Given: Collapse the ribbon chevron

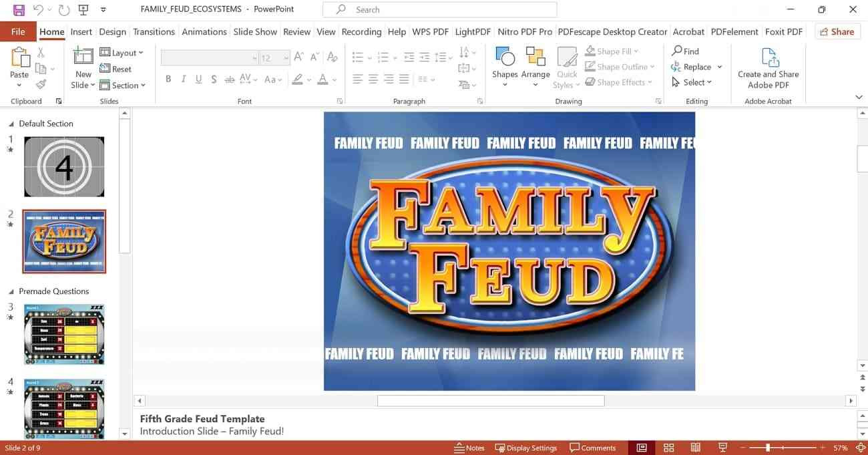Looking at the screenshot, I should click(859, 98).
